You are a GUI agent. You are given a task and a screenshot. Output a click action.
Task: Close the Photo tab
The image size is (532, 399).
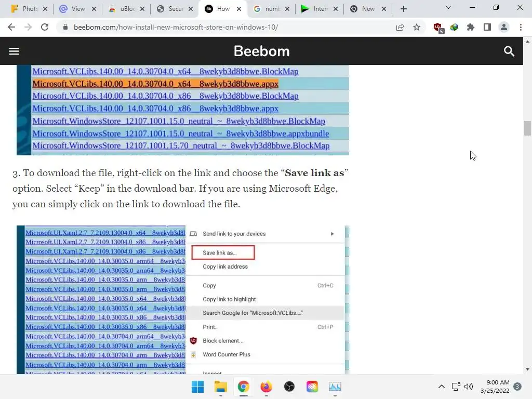click(x=45, y=9)
